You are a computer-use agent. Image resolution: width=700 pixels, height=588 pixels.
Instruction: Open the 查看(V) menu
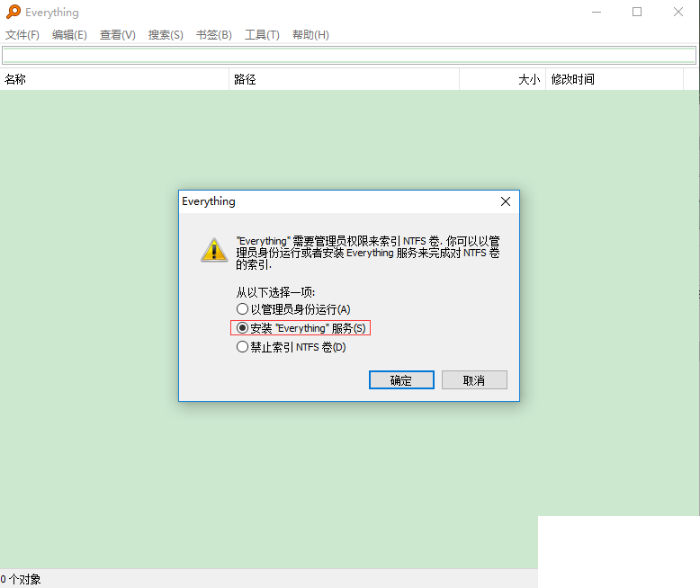pos(117,35)
